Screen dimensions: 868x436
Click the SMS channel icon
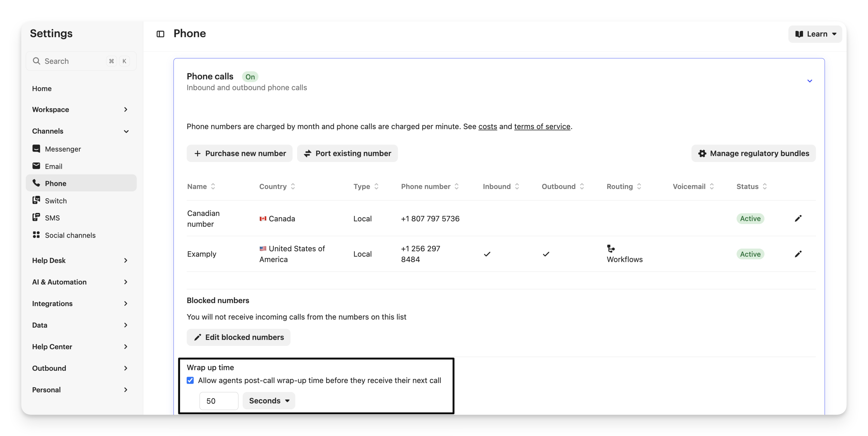point(36,217)
